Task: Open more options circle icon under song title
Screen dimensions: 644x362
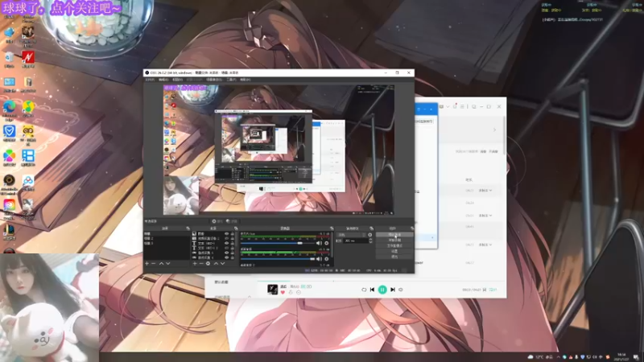Action: [x=299, y=292]
